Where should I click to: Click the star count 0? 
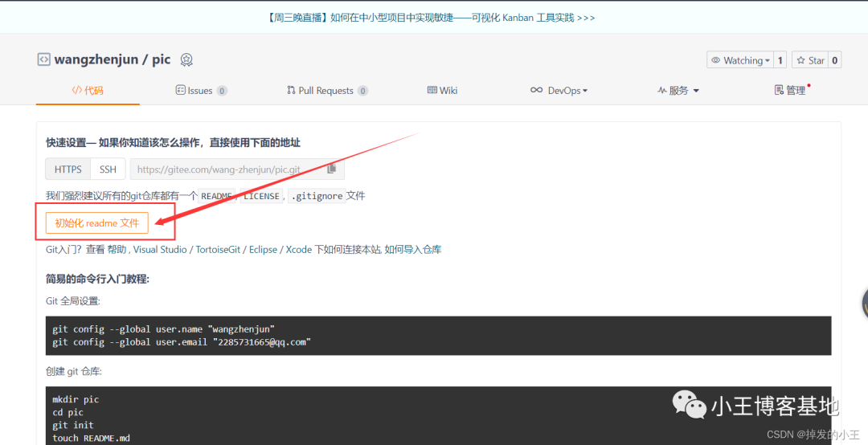[x=835, y=59]
